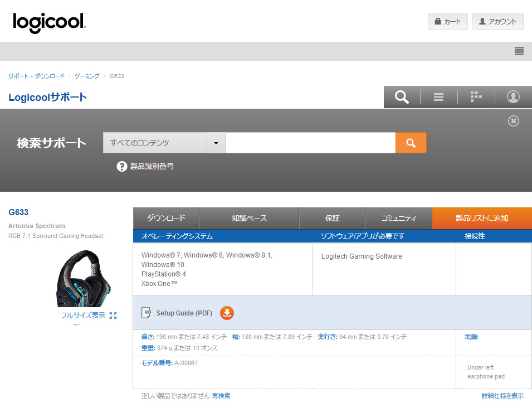Open the 製品識別番号 help link
The height and width of the screenshot is (403, 532).
click(152, 166)
